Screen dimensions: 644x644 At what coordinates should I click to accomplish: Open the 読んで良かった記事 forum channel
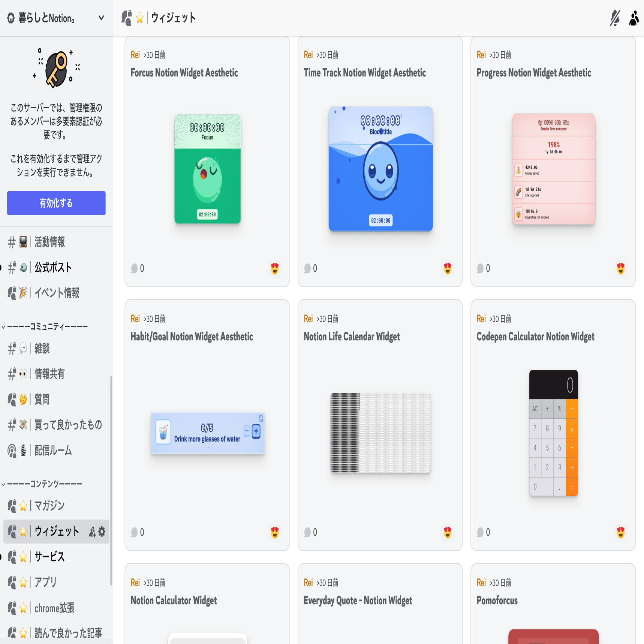click(x=56, y=634)
